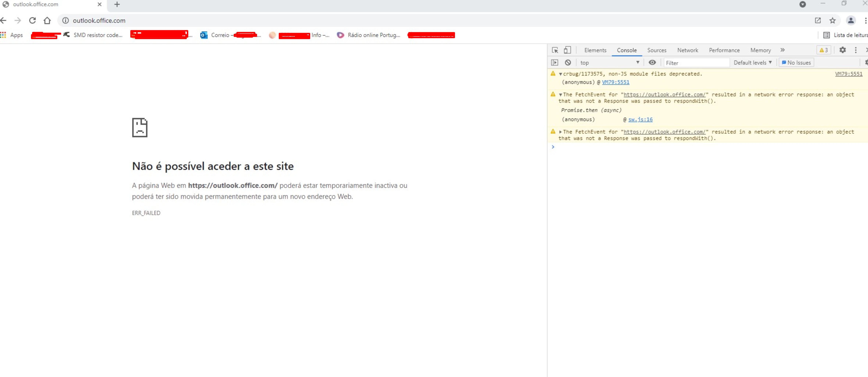Screen dimensions: 868x377
Task: Switch to the Network tab
Action: click(x=687, y=50)
